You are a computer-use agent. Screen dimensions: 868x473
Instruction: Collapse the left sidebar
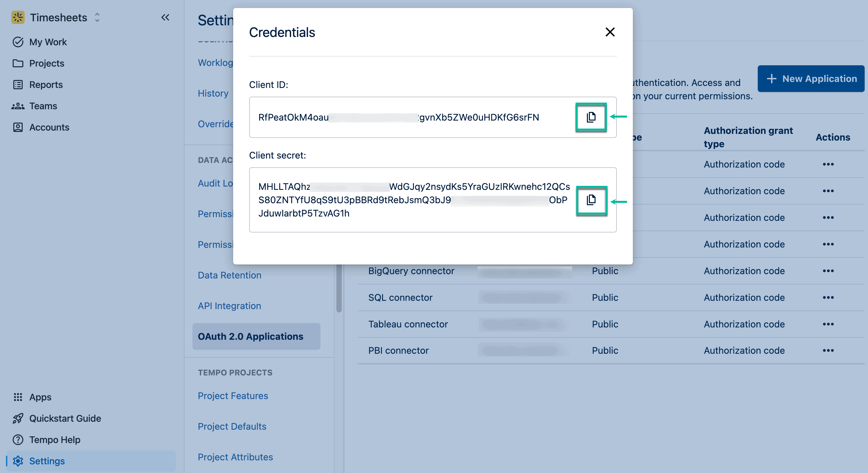(165, 18)
